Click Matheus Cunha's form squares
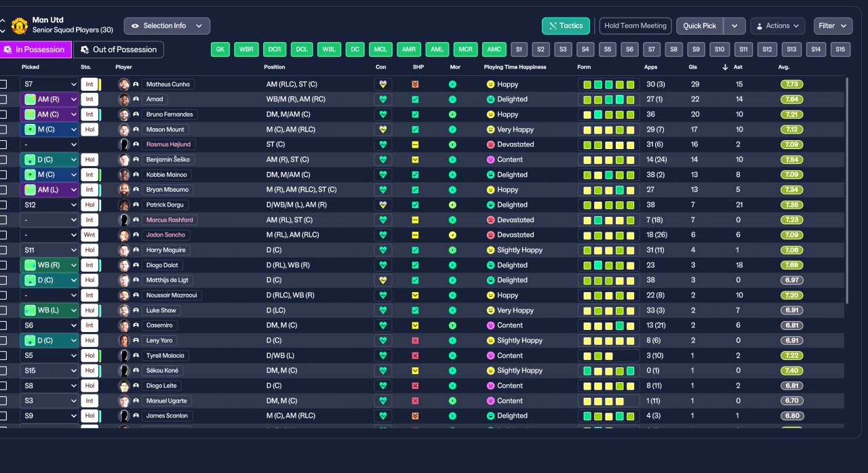This screenshot has height=473, width=868. coord(608,84)
